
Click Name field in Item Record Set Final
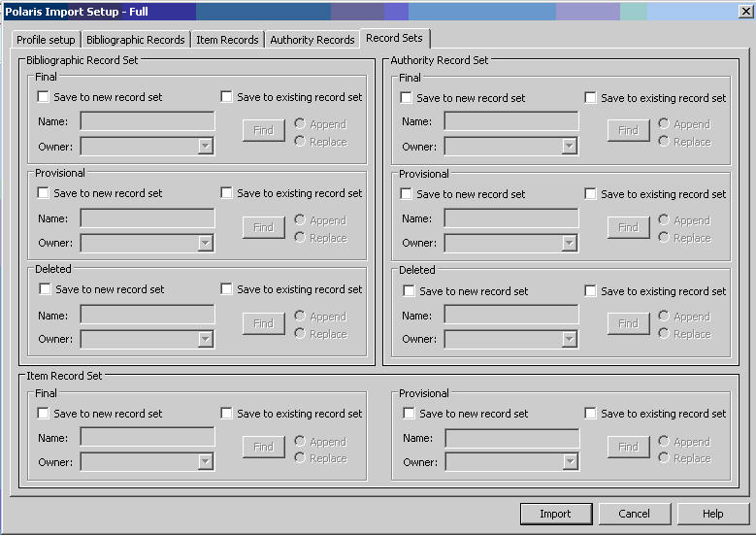click(x=148, y=437)
